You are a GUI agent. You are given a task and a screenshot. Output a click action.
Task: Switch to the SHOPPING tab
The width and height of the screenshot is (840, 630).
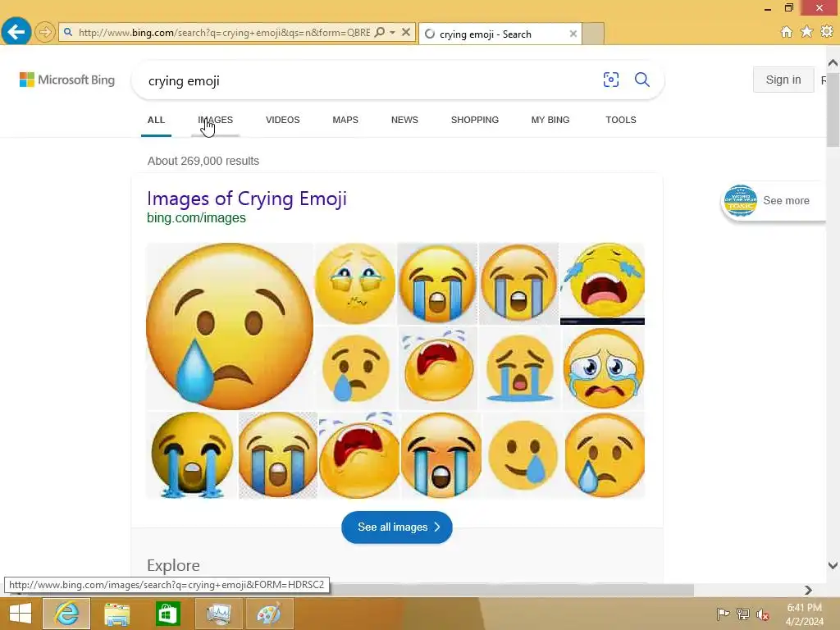(x=475, y=120)
